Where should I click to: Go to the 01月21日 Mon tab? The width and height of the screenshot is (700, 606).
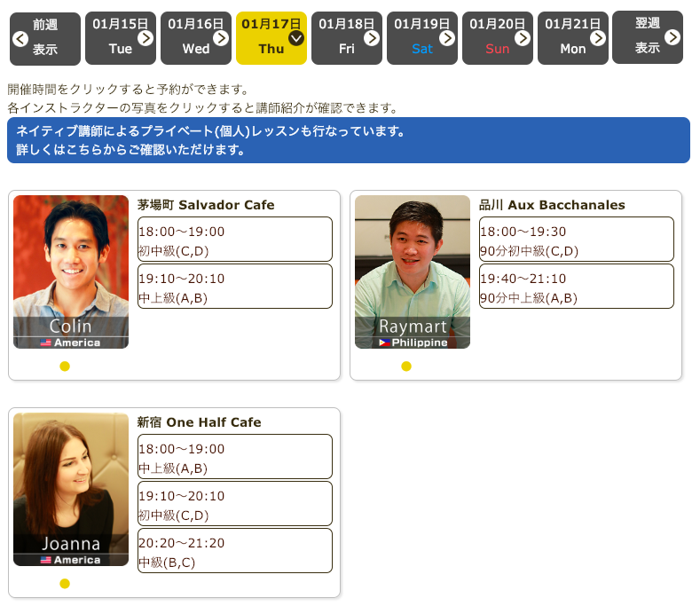572,38
